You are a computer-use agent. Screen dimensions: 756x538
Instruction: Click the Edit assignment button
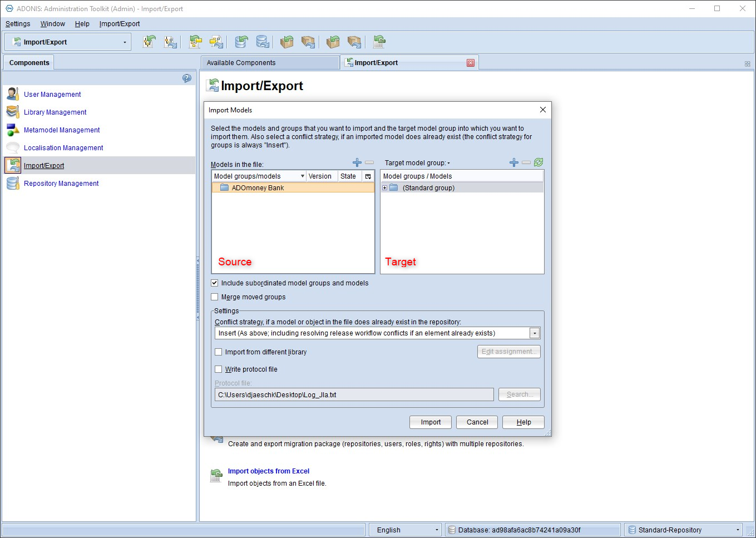(509, 352)
